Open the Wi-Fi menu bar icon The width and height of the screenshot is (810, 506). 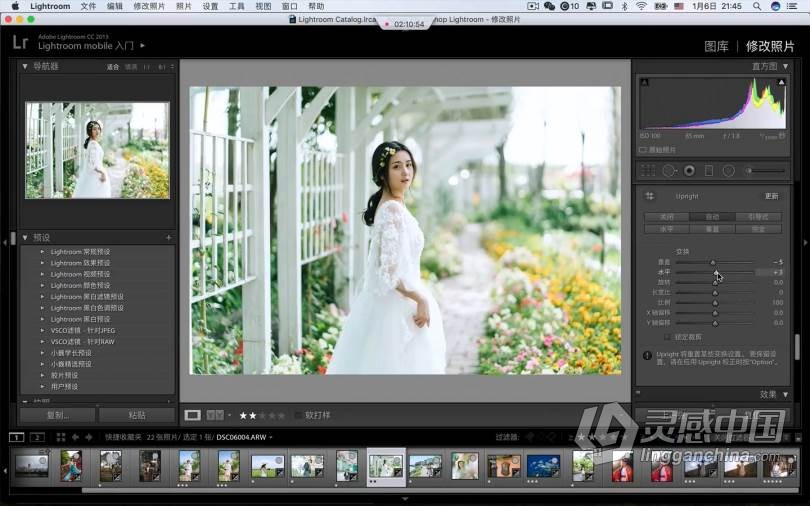point(641,6)
